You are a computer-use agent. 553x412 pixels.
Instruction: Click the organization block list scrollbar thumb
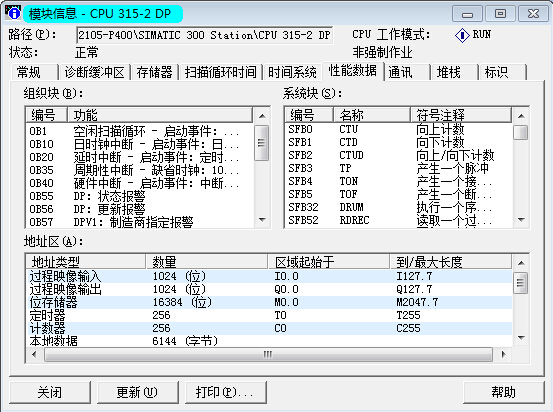click(261, 143)
